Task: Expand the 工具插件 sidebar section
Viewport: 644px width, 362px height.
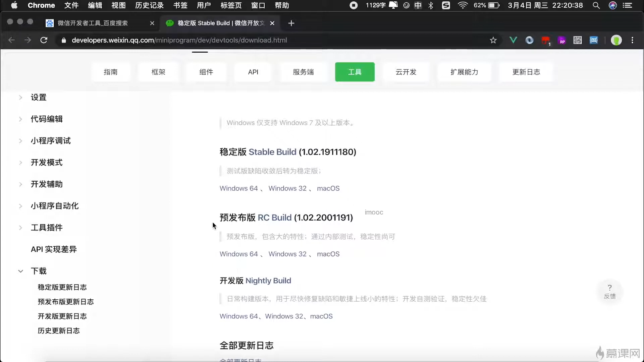Action: pyautogui.click(x=20, y=228)
